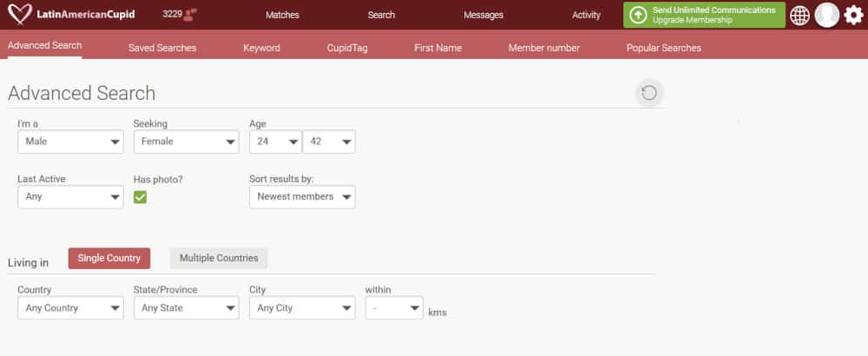Open the within kms distance dropdown
Image resolution: width=868 pixels, height=356 pixels.
(x=394, y=308)
